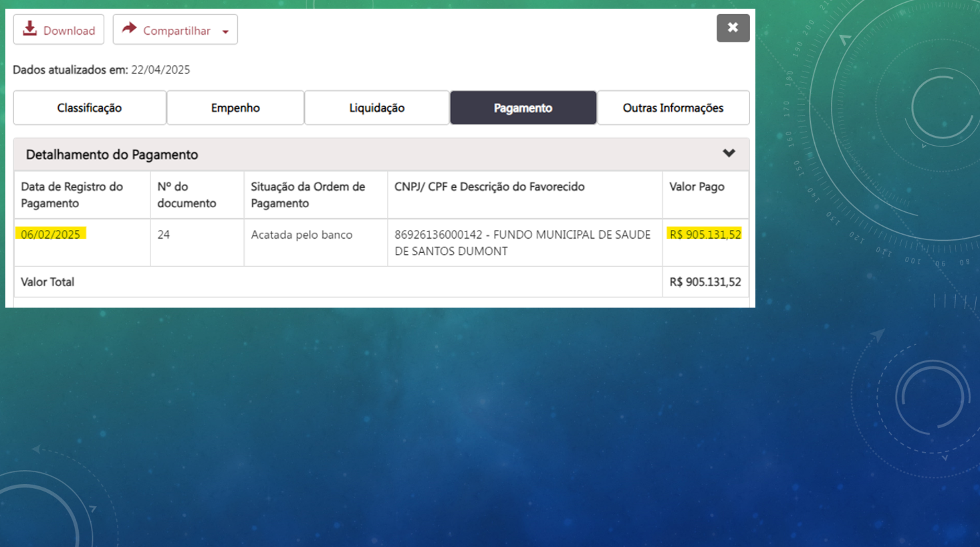Click the Valor Total row label
This screenshot has height=547, width=980.
click(x=47, y=282)
